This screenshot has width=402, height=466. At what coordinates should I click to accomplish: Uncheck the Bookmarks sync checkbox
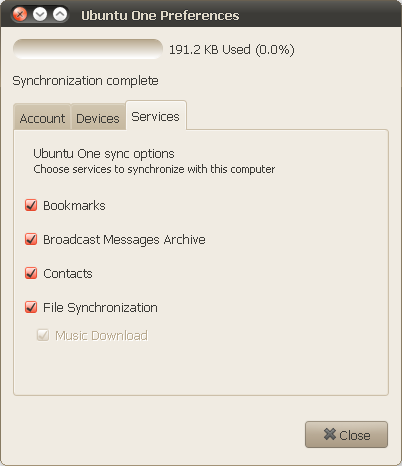[31, 205]
